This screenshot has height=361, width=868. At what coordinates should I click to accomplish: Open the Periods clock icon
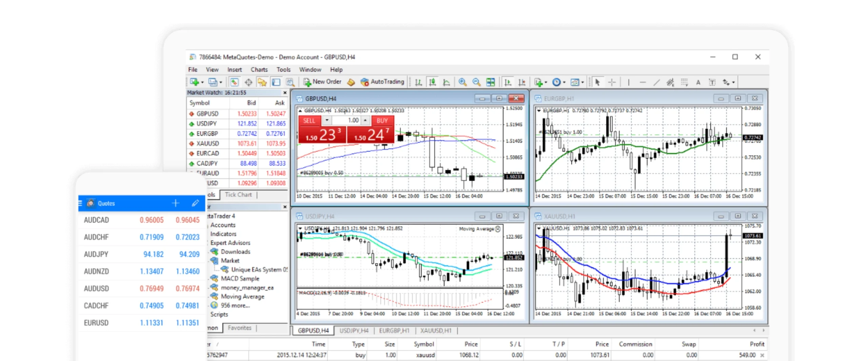[x=556, y=82]
